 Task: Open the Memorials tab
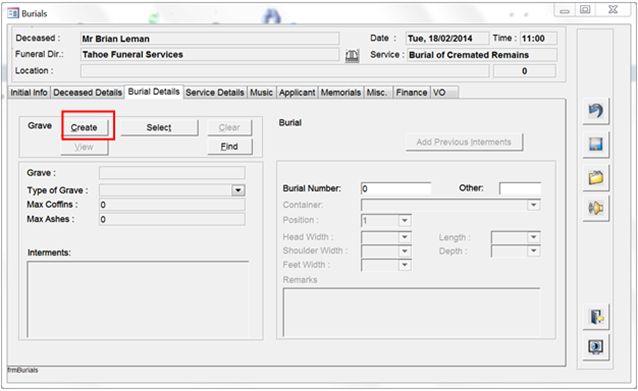(341, 93)
